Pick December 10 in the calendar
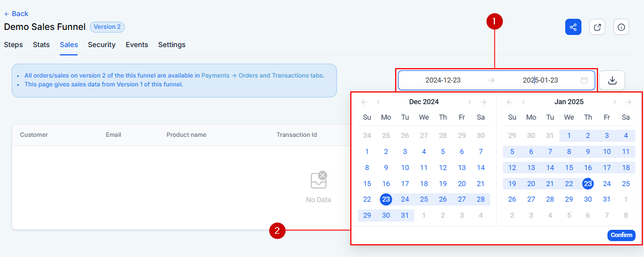Viewport: 644px width, 257px height. click(405, 168)
